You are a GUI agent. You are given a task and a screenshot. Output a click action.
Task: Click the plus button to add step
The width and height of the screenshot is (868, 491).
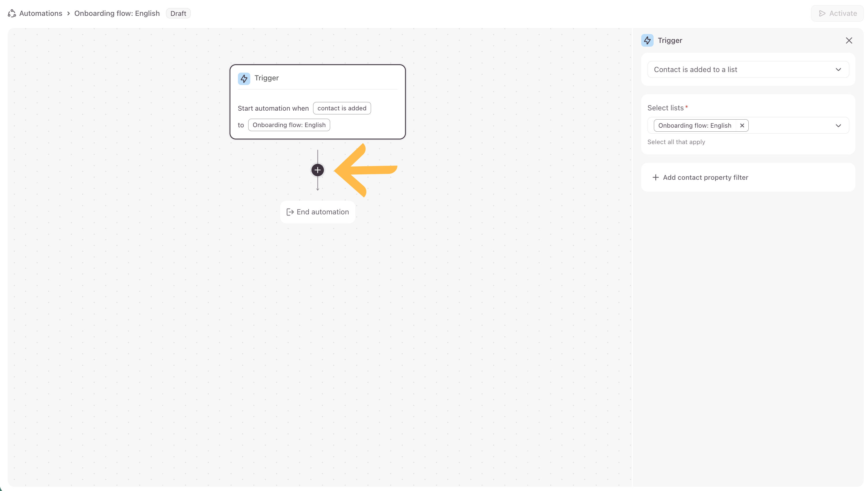tap(317, 170)
